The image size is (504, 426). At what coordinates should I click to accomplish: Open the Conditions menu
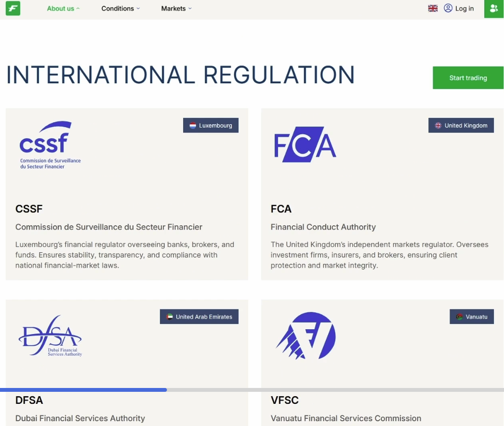coord(118,8)
